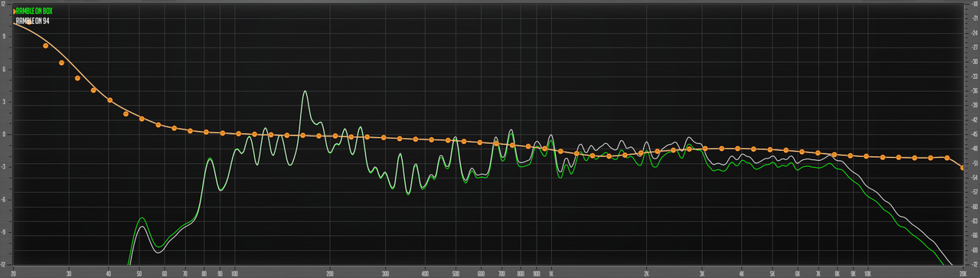This screenshot has width=980, height=278.
Task: Click the orange marker beside RAMBLE ON BOX
Action: pos(15,11)
